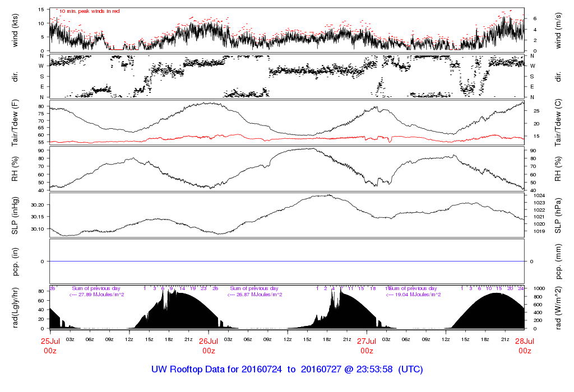Screen dimensions: 574x392
Task: Click the Tair/Tdew (F) axis label
Action: (15, 122)
